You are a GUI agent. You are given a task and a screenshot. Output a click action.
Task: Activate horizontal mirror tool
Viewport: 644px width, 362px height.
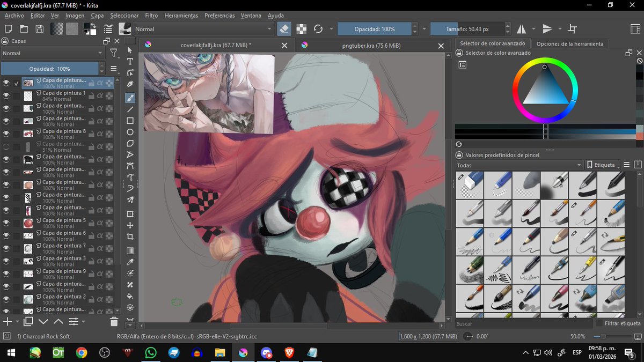(522, 29)
